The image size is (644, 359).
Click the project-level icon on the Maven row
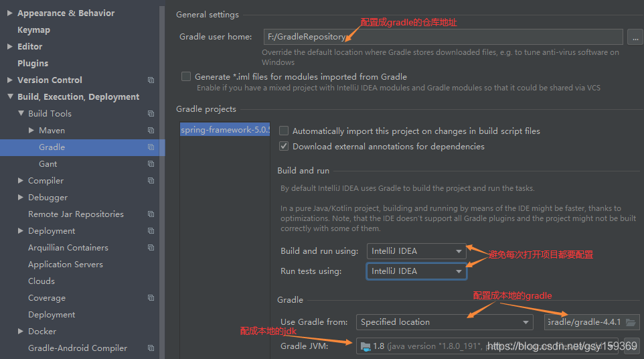click(151, 131)
